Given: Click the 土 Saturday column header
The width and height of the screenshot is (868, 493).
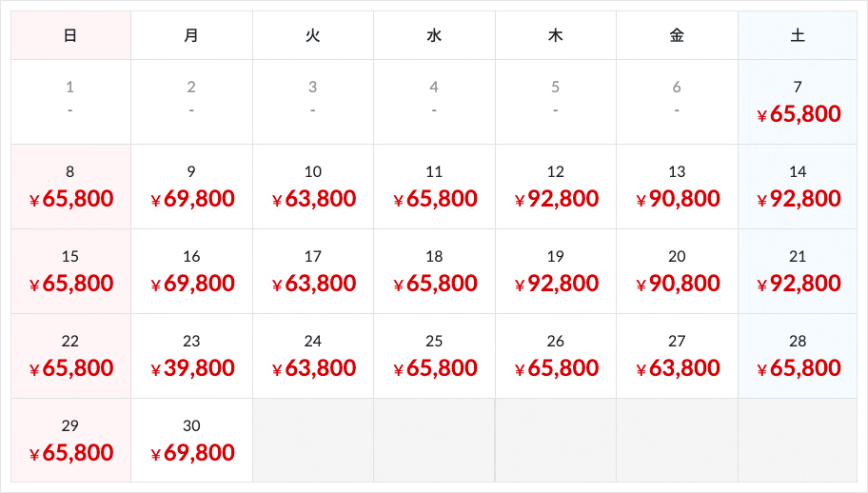Looking at the screenshot, I should point(798,35).
